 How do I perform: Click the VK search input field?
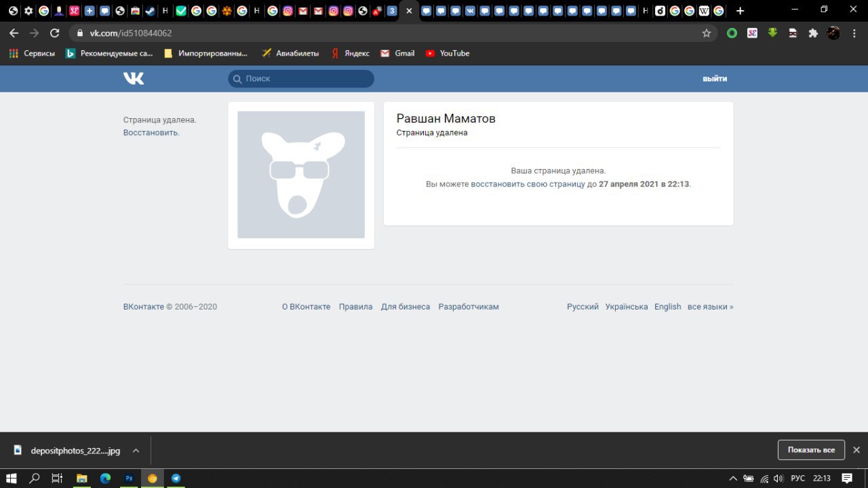point(301,79)
